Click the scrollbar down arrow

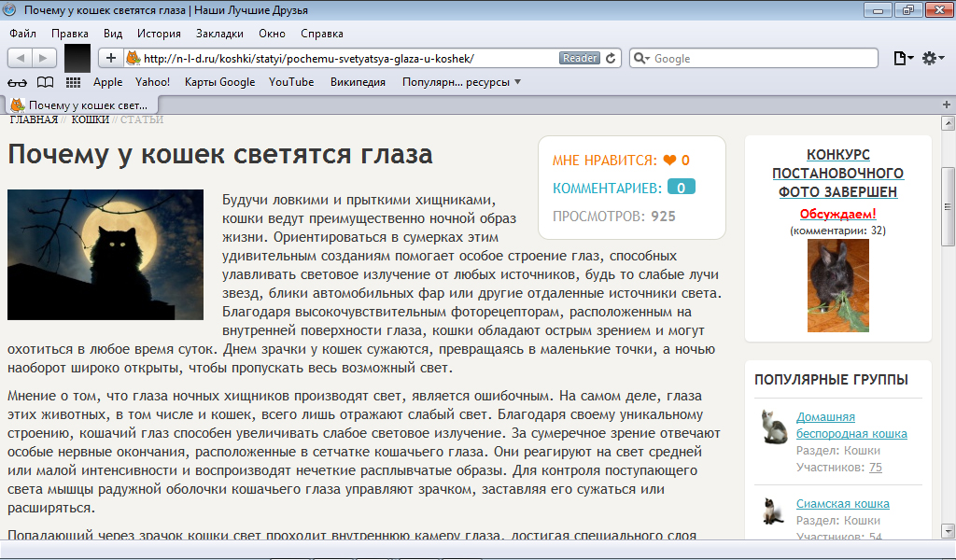(x=948, y=530)
